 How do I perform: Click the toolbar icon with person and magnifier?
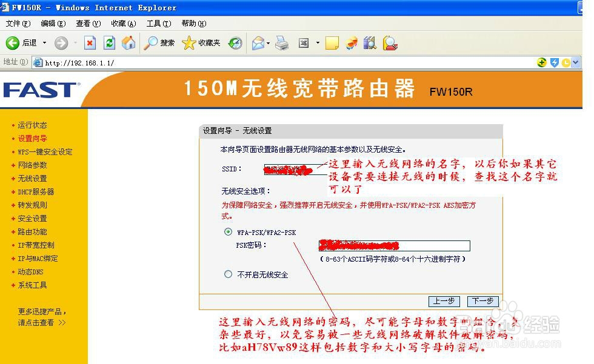(390, 43)
